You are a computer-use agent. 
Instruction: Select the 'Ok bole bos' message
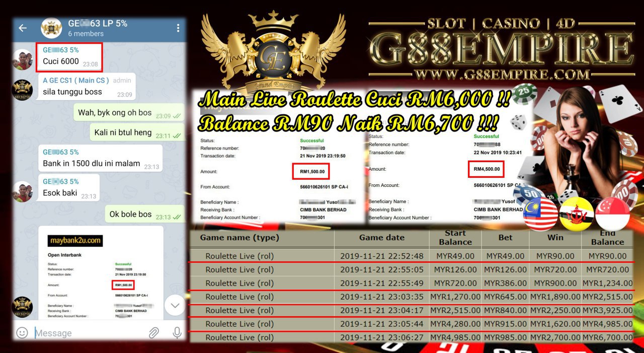point(145,215)
